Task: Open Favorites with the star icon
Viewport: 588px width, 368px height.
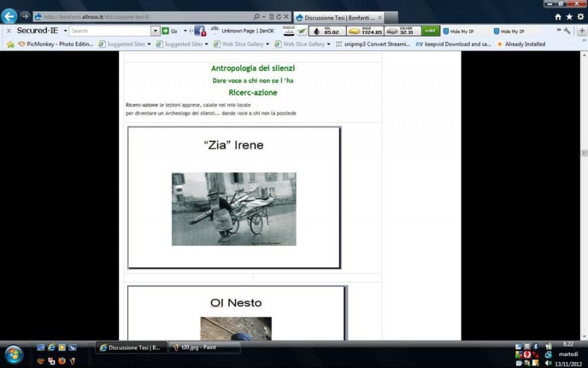Action: click(569, 16)
